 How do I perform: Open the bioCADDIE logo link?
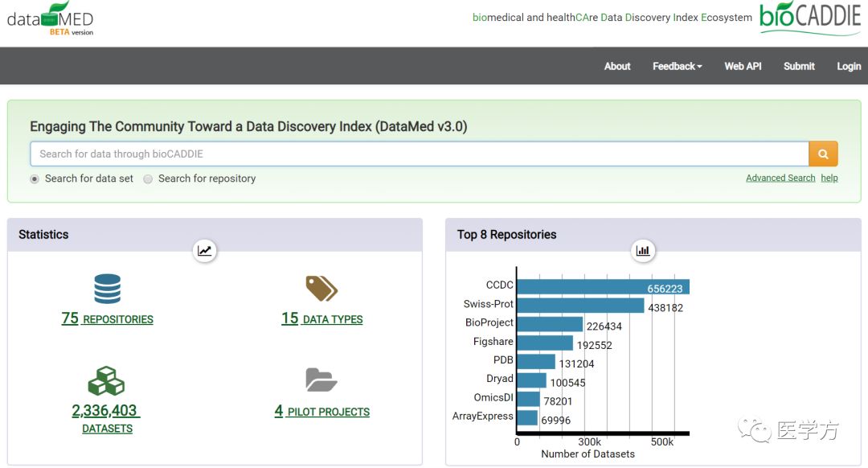[x=809, y=19]
